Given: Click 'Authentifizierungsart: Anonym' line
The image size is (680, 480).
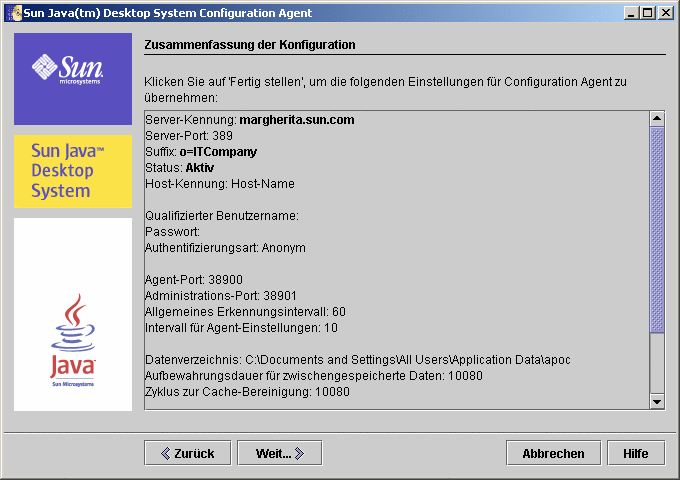Looking at the screenshot, I should [226, 248].
